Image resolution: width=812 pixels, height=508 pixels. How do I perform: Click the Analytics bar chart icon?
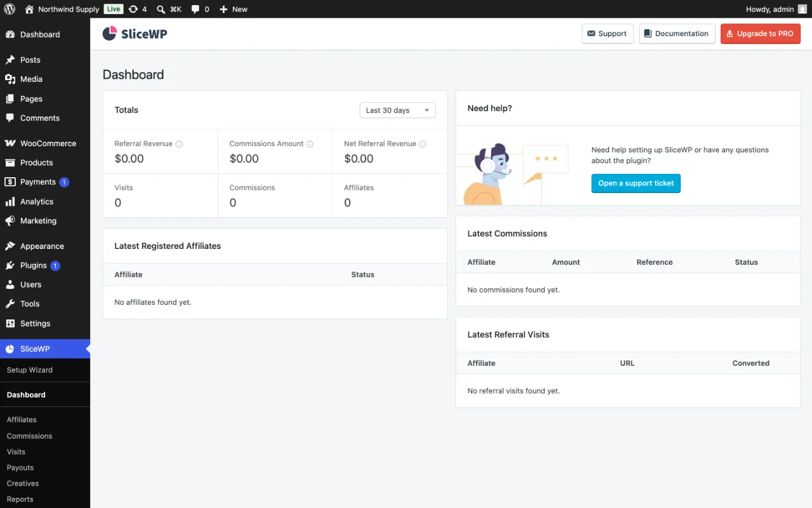(x=10, y=201)
